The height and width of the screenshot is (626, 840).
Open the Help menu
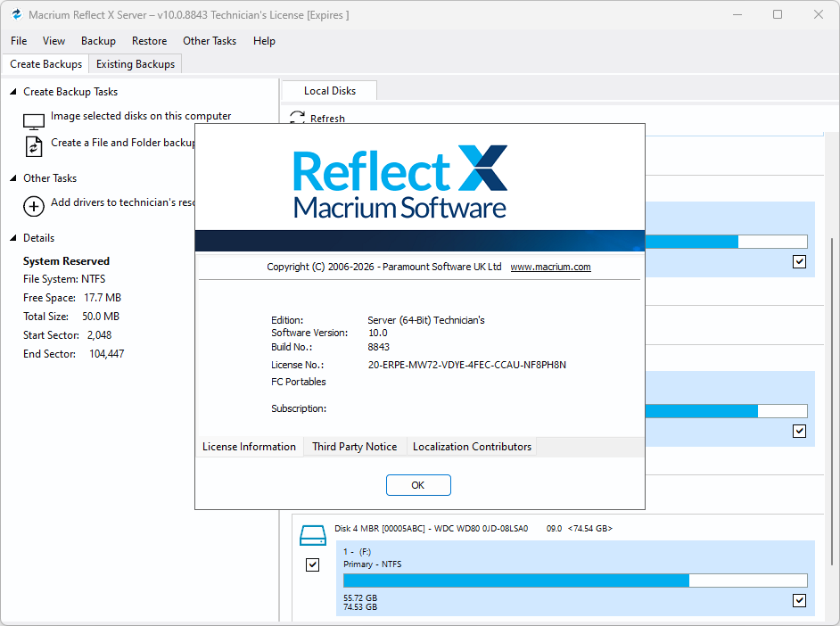(264, 41)
